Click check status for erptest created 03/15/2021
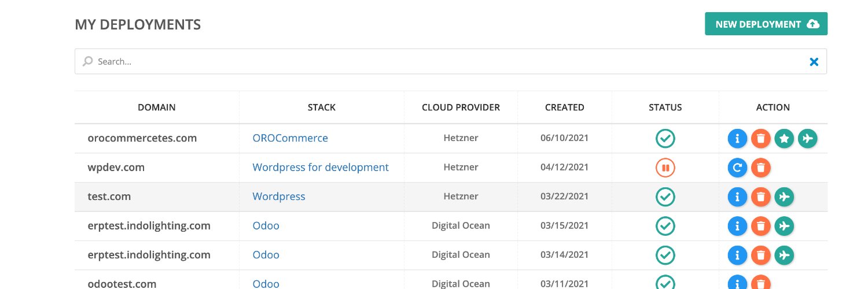Image resolution: width=868 pixels, height=289 pixels. (665, 225)
